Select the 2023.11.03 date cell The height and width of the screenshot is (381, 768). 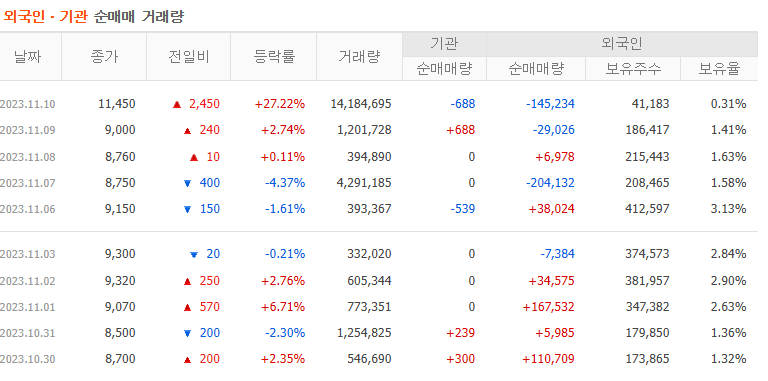coord(27,254)
